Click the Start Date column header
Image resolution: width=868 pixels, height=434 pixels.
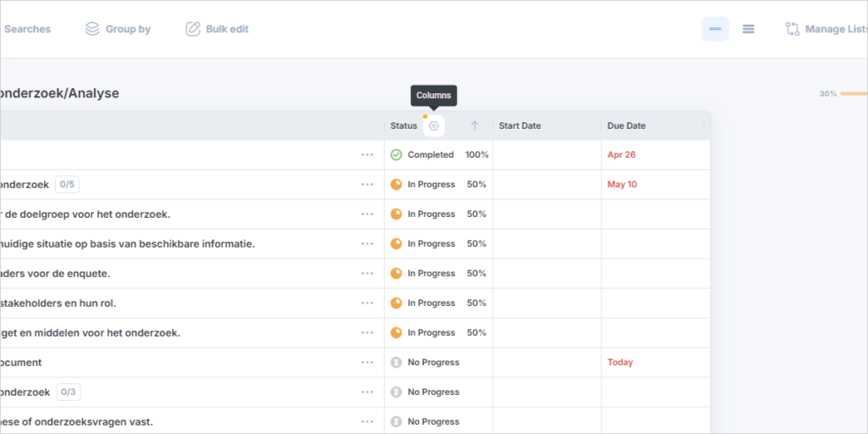(520, 125)
